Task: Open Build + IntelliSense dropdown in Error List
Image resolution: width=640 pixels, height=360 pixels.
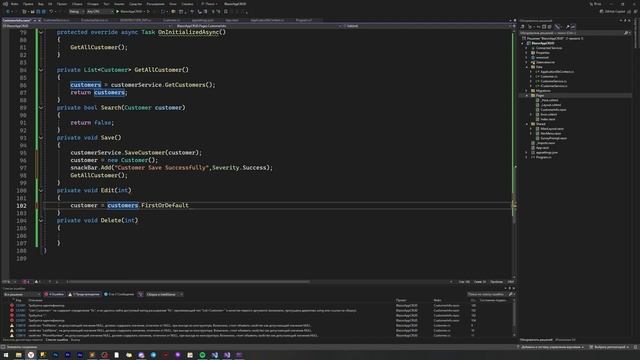Action: [x=164, y=294]
